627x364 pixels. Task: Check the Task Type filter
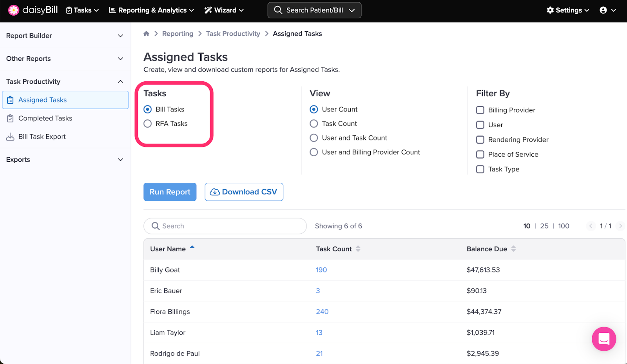(x=480, y=169)
